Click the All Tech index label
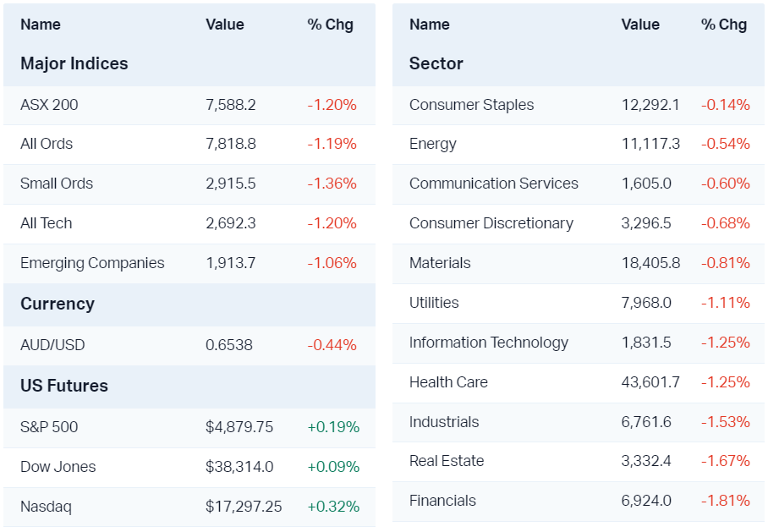 click(x=47, y=223)
